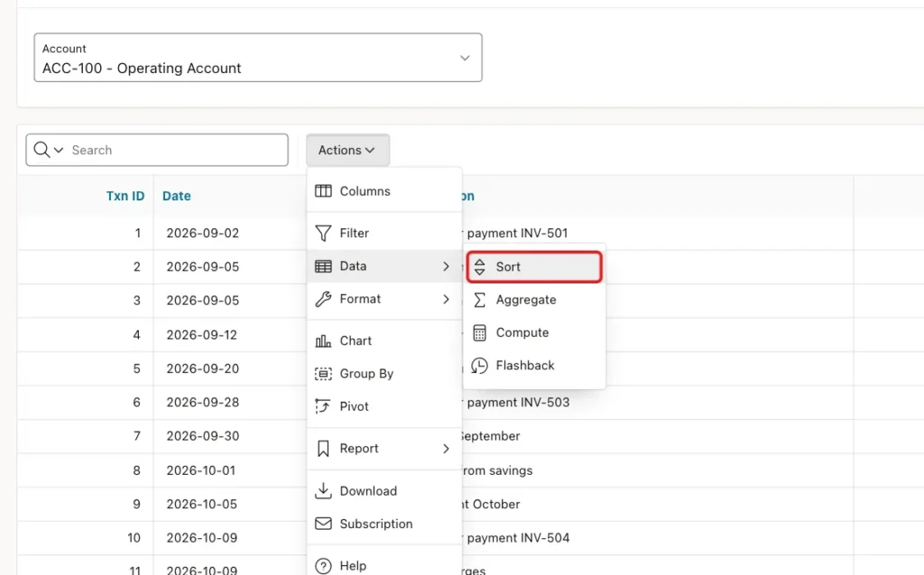
Task: Click the Flashback clock icon
Action: tap(480, 366)
